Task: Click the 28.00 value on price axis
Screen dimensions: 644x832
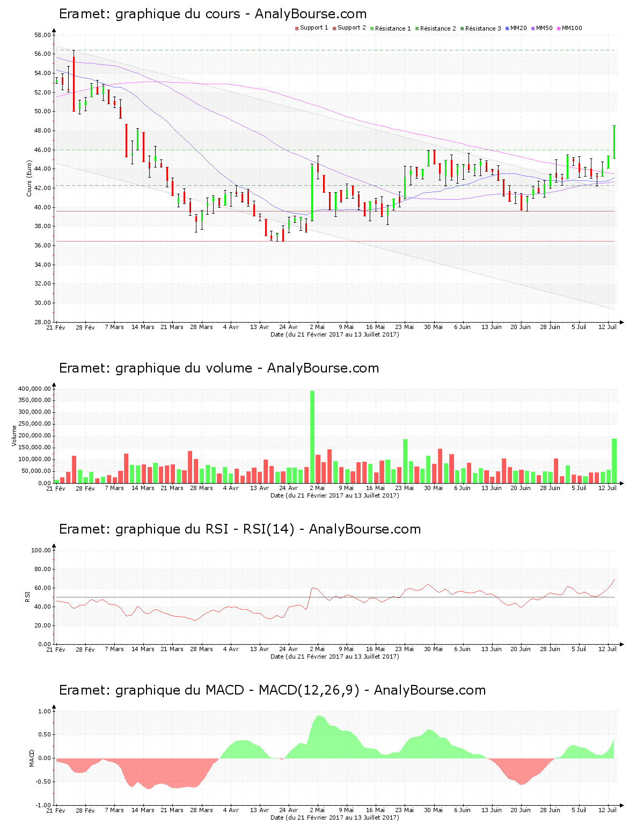Action: coord(42,322)
